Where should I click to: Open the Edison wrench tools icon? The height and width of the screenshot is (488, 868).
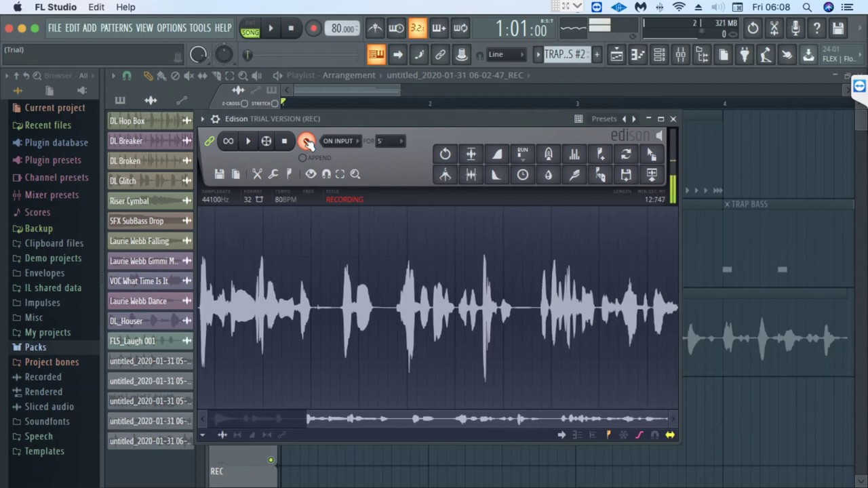(273, 174)
